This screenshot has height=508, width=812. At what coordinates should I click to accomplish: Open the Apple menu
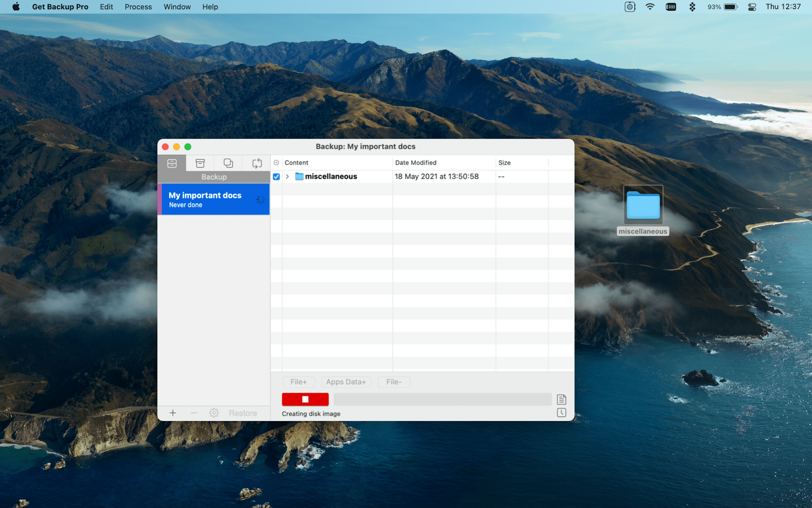click(x=16, y=7)
